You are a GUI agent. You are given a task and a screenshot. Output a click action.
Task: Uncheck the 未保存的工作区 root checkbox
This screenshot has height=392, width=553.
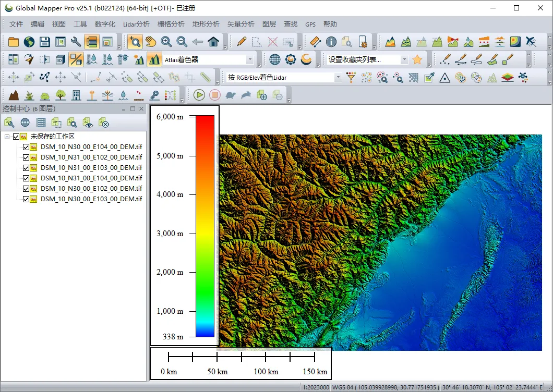point(16,137)
